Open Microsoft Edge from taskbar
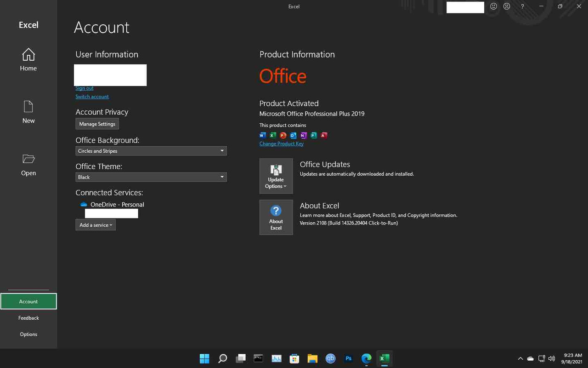The image size is (588, 368). pos(366,358)
